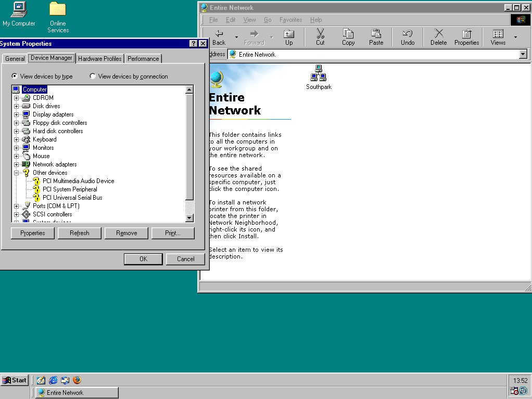Screen dimensions: 532x399
Task: Launch Firefox from quick launch
Action: [x=77, y=380]
